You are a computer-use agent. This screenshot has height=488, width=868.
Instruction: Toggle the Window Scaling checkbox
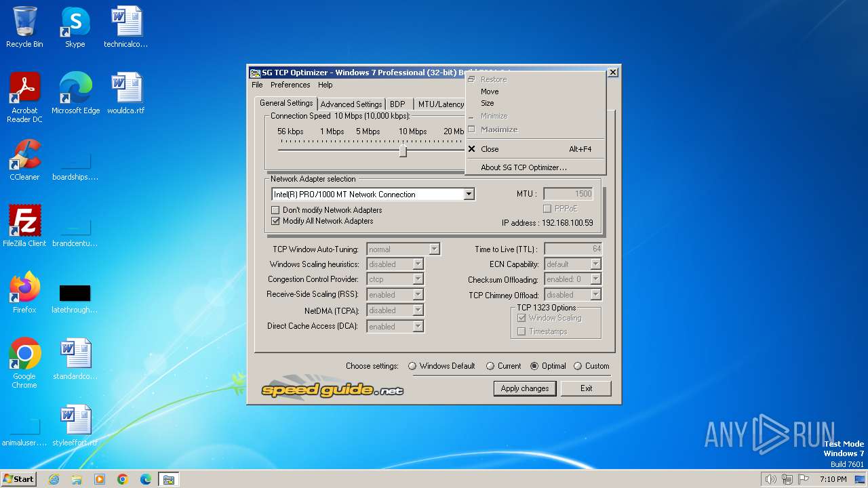[x=521, y=318]
